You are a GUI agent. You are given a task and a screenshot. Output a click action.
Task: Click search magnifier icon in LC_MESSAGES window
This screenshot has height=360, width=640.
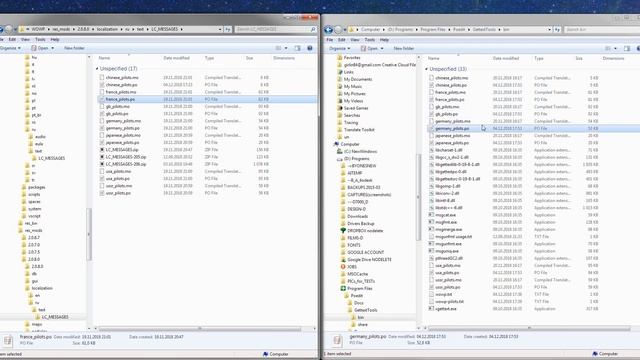click(313, 29)
